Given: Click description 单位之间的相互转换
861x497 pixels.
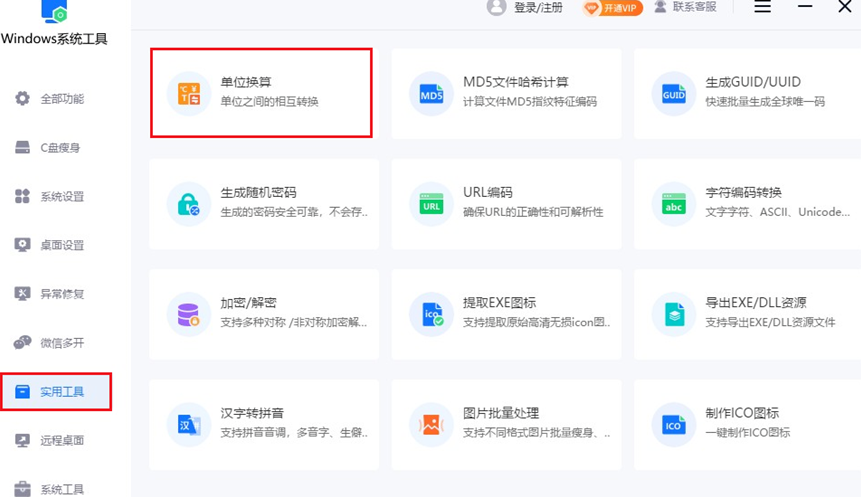Looking at the screenshot, I should pos(270,102).
